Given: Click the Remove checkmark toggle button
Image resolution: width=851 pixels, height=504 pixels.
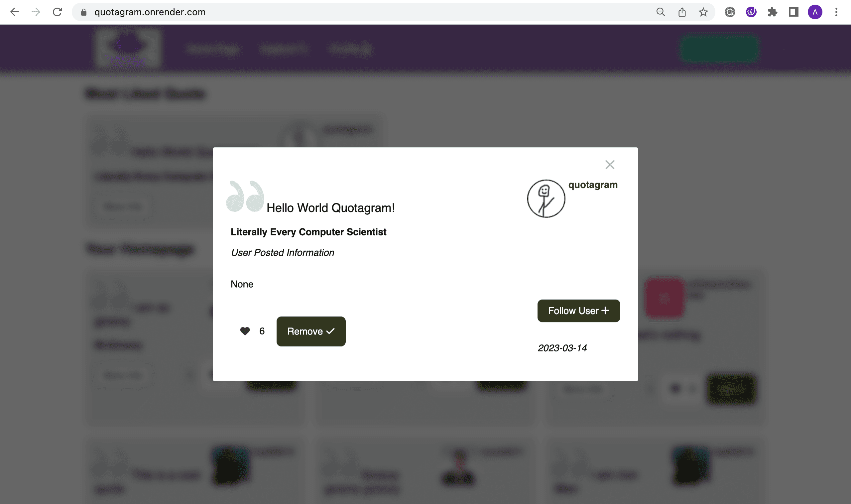Looking at the screenshot, I should tap(311, 331).
